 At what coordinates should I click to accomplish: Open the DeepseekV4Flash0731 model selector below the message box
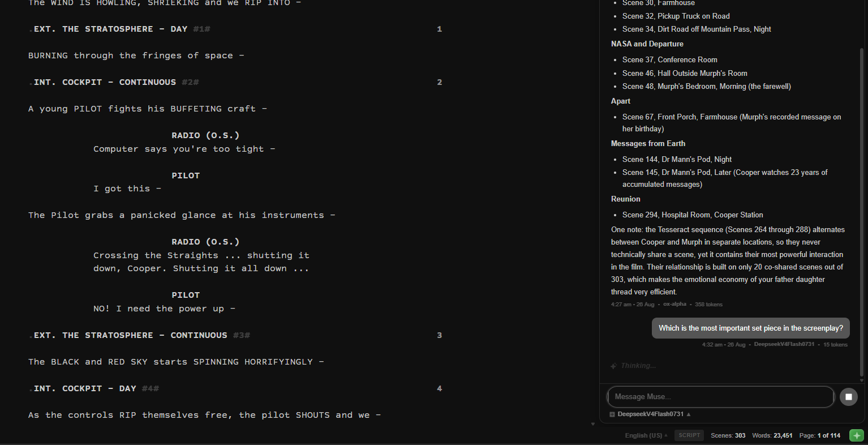tap(654, 414)
